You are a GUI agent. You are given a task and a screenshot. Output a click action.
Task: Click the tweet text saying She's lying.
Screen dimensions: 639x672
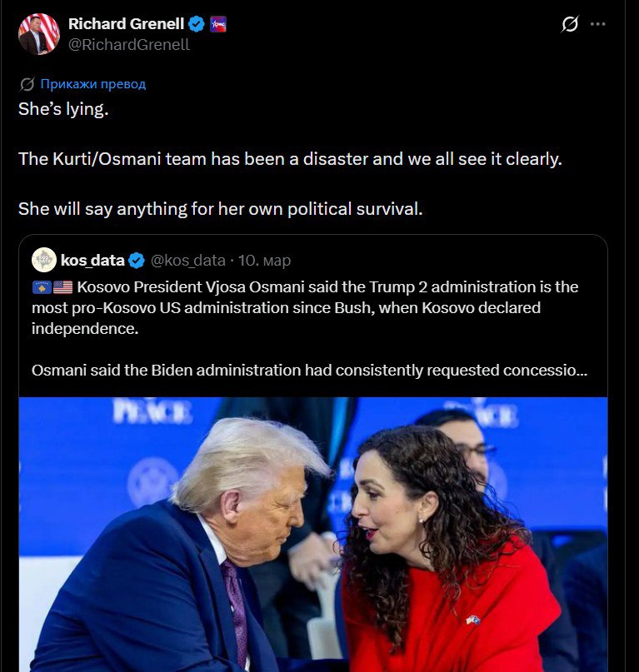(x=63, y=109)
